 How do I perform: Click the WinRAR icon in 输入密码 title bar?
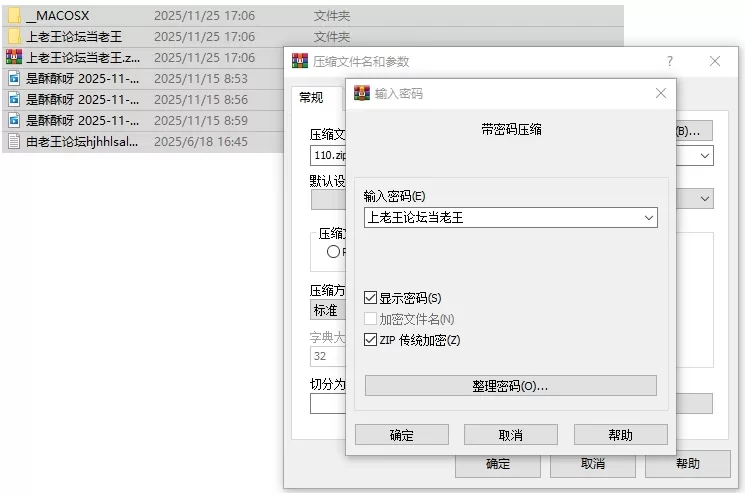point(362,93)
